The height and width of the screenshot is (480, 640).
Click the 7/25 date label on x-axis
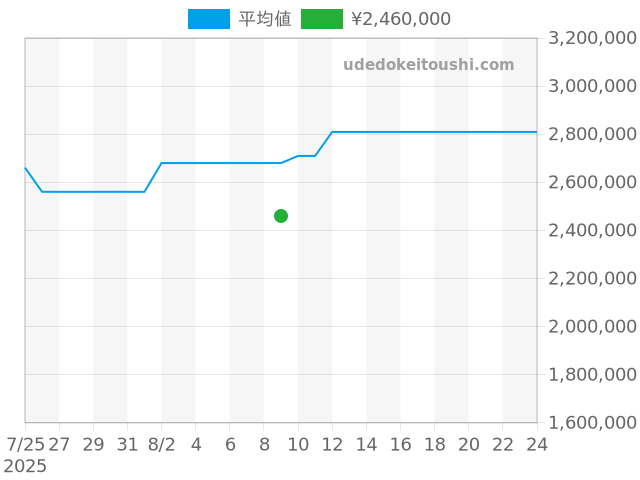tap(25, 444)
